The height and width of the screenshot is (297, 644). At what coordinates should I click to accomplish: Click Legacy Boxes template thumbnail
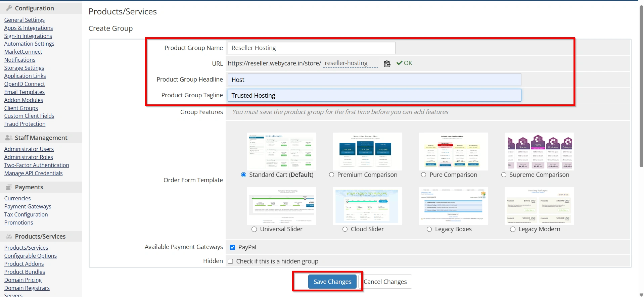[x=453, y=206]
